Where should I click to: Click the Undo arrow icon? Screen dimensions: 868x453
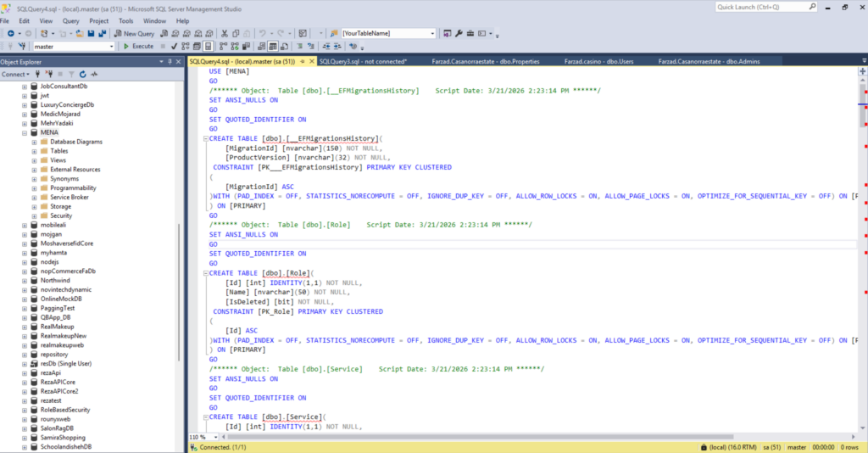coord(263,33)
